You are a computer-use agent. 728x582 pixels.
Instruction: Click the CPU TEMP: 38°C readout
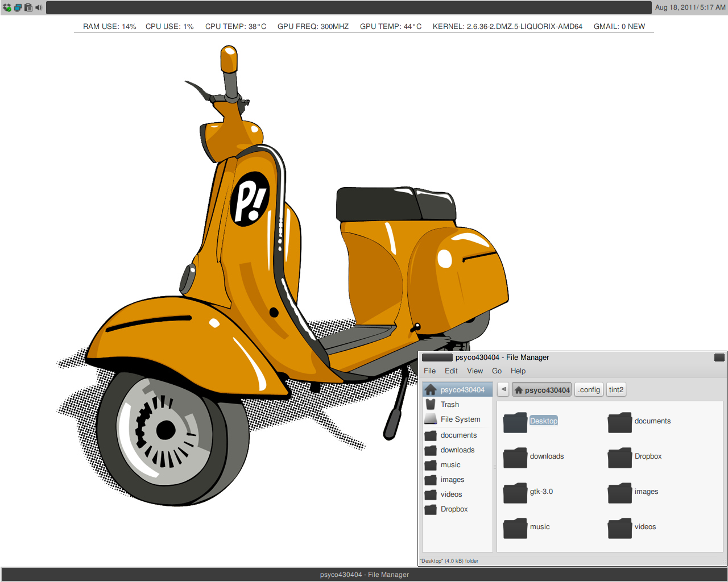tap(235, 26)
